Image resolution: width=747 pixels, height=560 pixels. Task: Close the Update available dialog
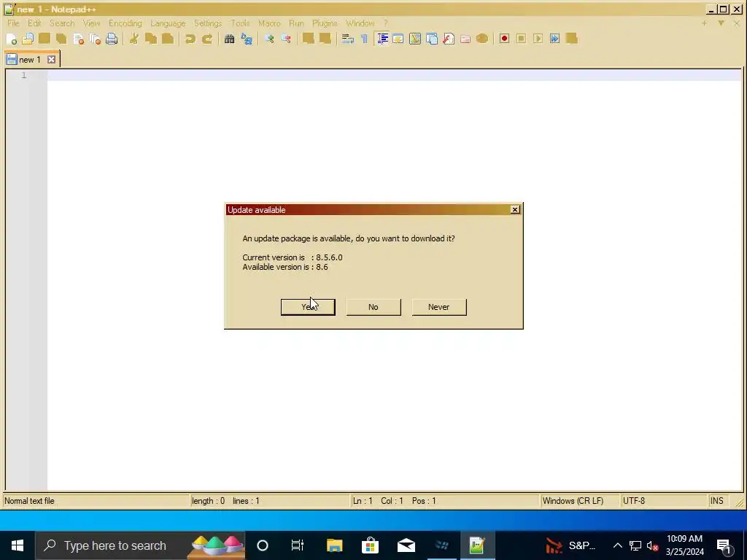[515, 209]
